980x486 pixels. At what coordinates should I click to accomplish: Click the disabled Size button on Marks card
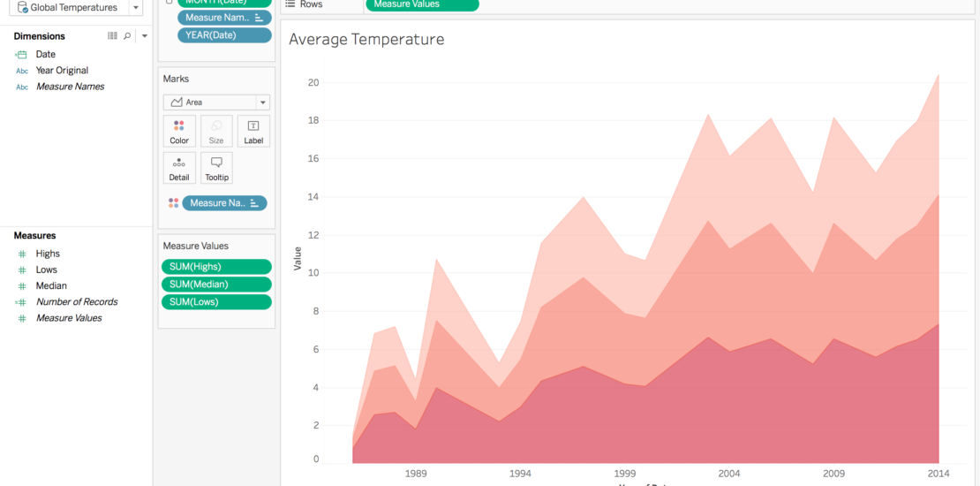tap(216, 132)
